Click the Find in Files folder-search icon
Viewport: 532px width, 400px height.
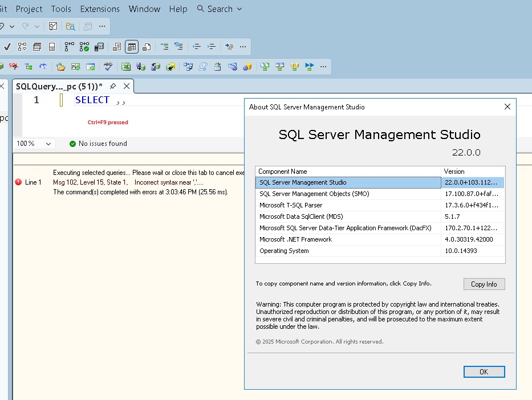pos(70,26)
